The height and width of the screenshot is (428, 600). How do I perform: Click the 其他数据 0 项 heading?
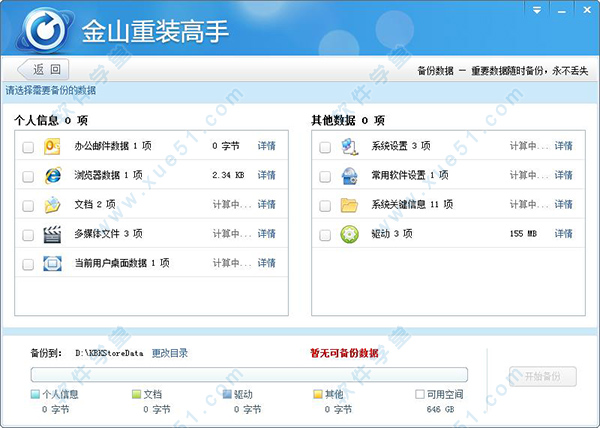pos(348,120)
